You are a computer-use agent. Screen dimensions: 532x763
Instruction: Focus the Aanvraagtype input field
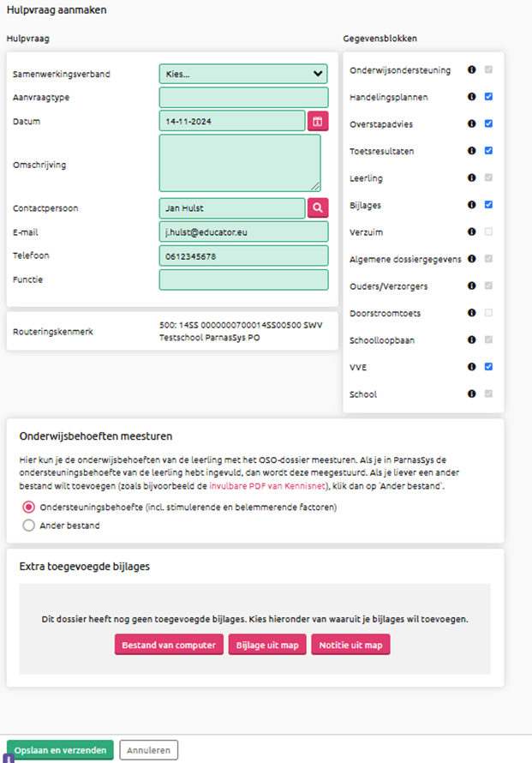243,97
